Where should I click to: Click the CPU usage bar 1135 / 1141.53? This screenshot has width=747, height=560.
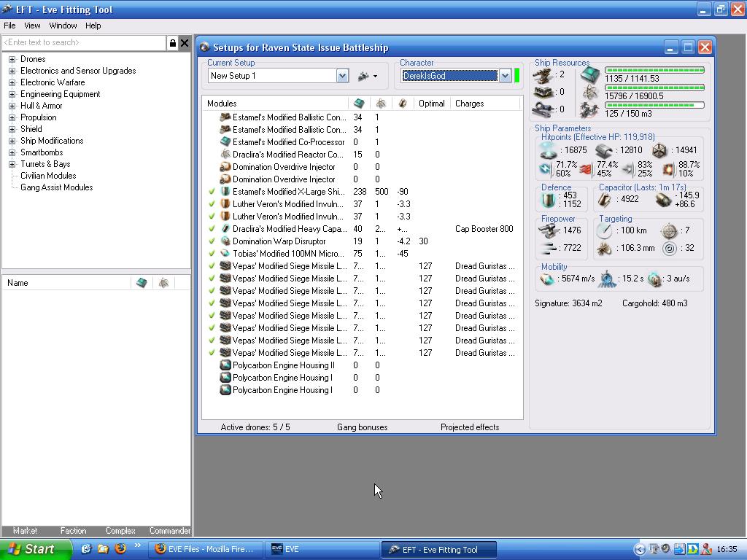(x=654, y=70)
